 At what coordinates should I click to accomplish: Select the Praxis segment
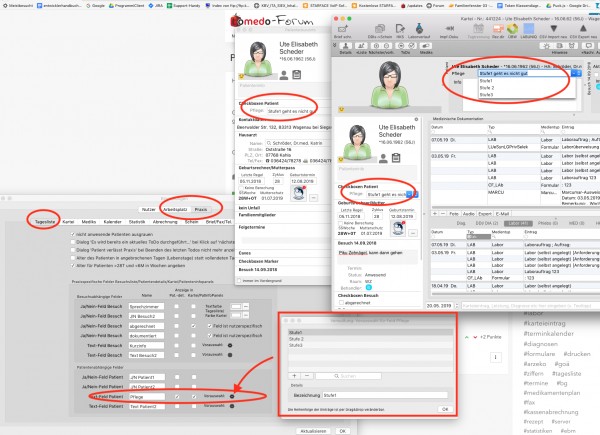point(201,209)
